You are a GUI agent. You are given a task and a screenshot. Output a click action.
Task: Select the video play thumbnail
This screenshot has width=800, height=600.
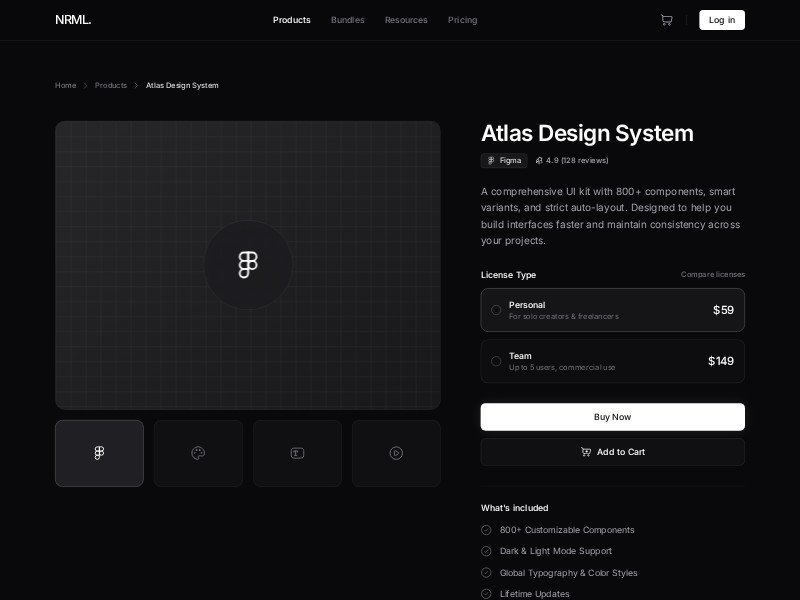tap(396, 453)
